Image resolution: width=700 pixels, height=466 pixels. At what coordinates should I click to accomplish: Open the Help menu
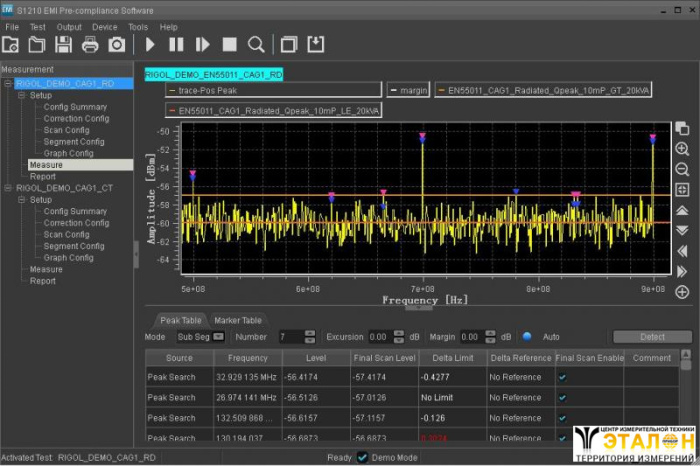pos(168,27)
